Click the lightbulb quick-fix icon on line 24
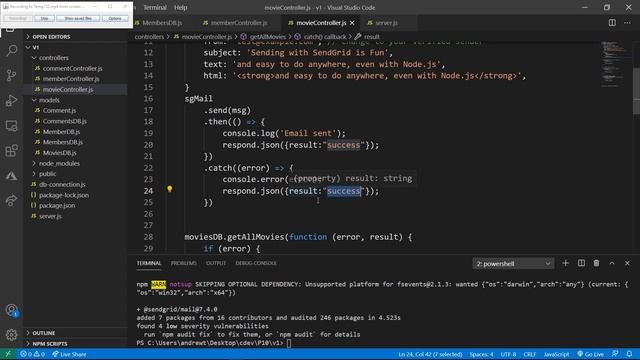The height and width of the screenshot is (360, 640). click(x=170, y=189)
